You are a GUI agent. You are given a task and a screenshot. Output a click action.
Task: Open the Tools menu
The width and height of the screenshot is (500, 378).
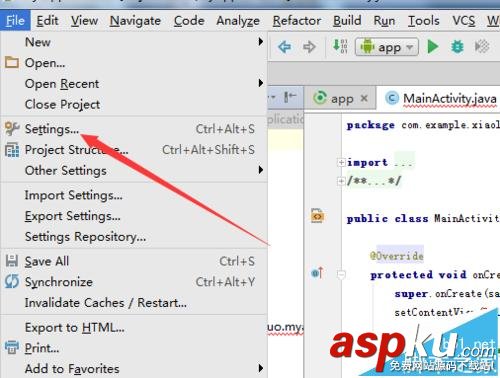(x=424, y=21)
